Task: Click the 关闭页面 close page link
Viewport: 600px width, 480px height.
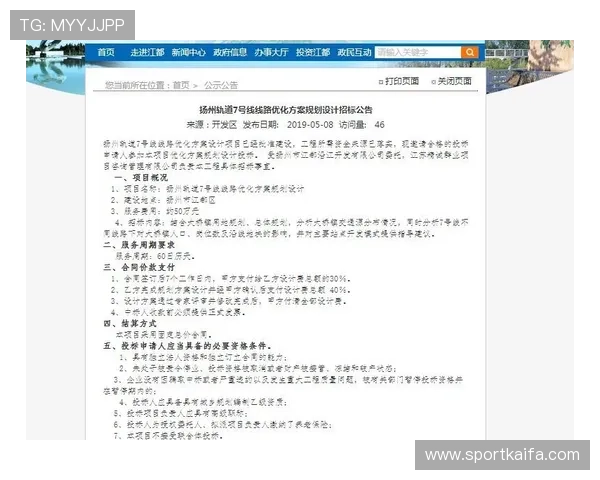Action: tap(454, 81)
